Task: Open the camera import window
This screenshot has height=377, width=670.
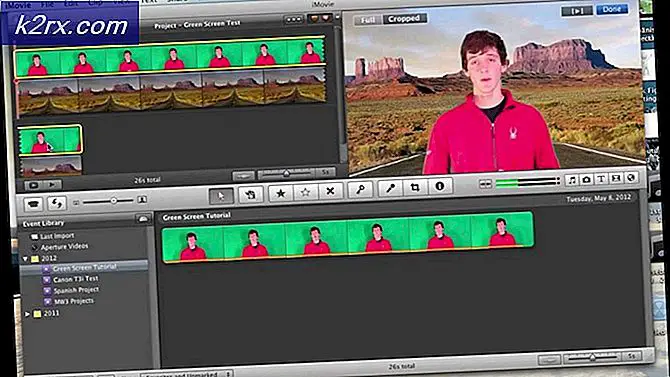Action: [33, 204]
